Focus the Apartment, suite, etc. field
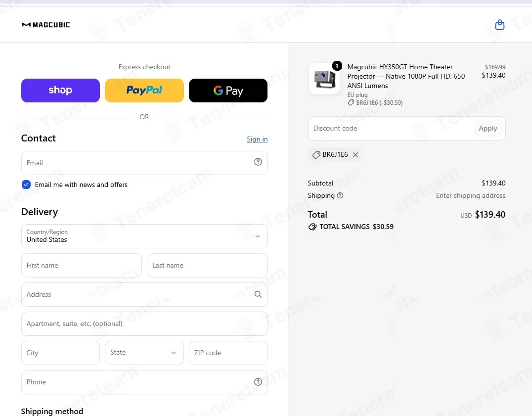532x416 pixels. (x=144, y=324)
